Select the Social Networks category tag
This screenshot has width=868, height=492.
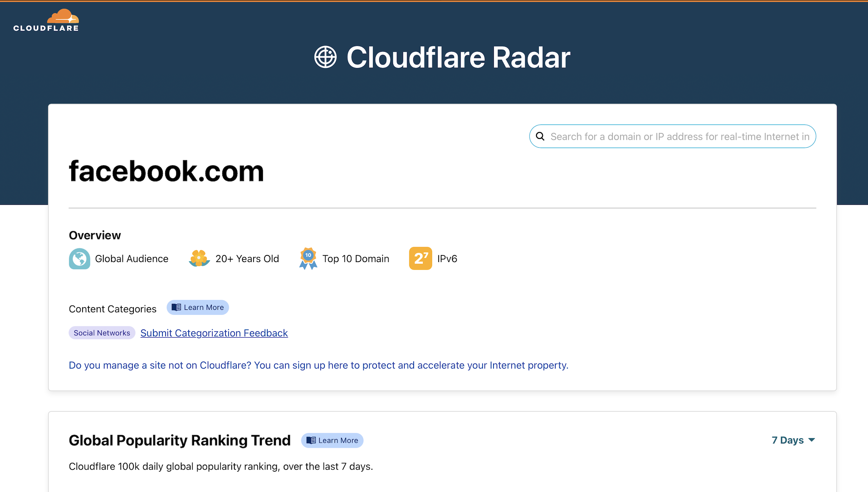(x=102, y=333)
